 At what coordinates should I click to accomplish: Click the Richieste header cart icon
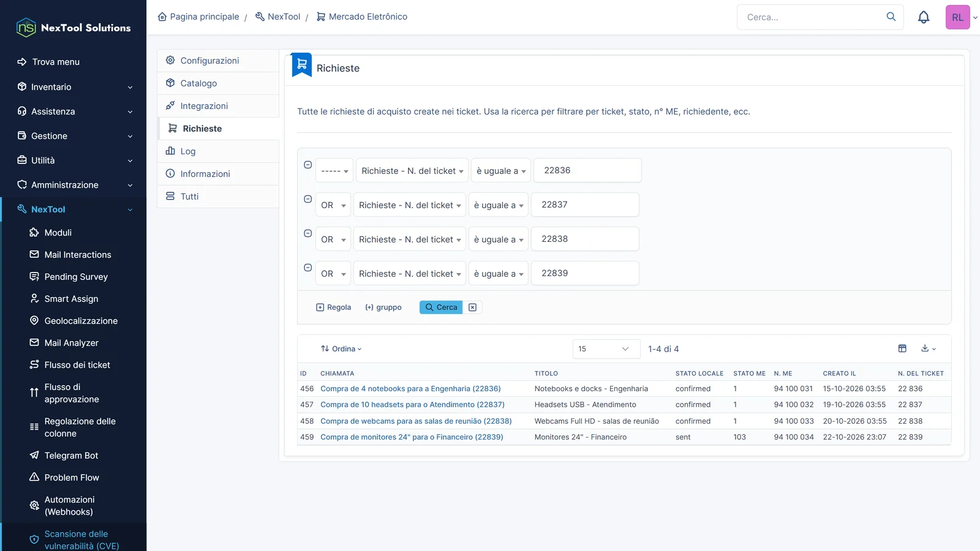click(x=302, y=64)
